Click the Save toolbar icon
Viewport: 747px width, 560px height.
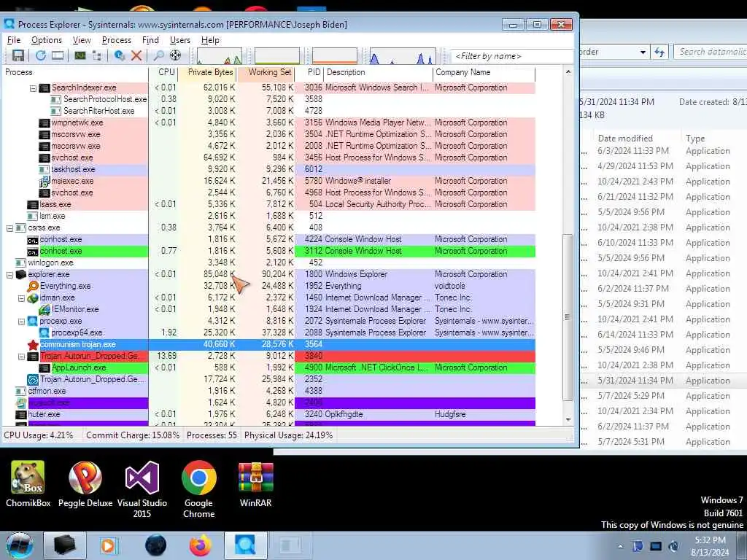coord(18,55)
